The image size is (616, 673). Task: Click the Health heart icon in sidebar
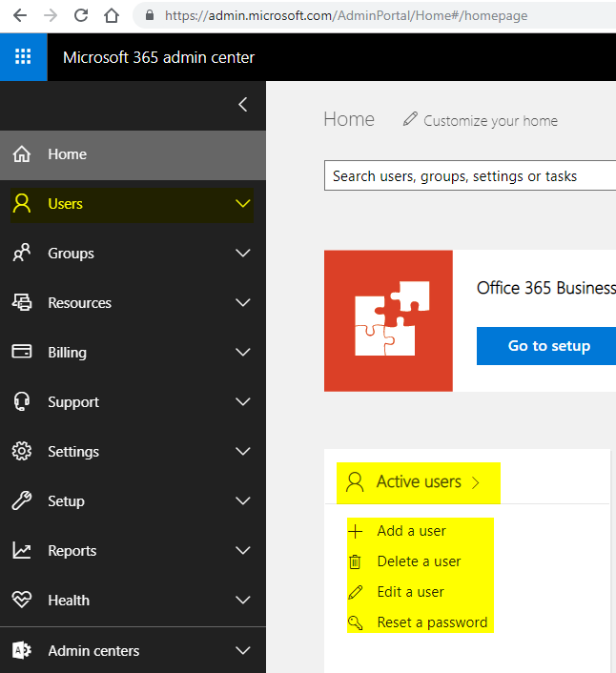[x=21, y=601]
